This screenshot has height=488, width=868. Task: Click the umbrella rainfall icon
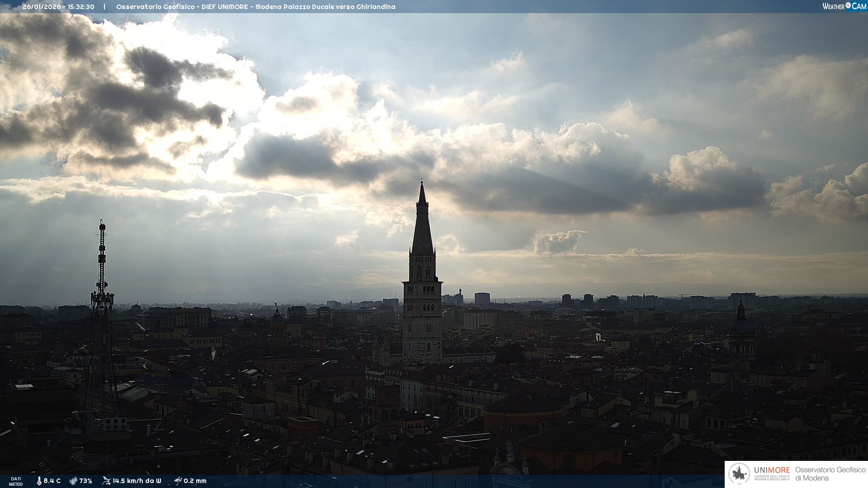coord(178,481)
